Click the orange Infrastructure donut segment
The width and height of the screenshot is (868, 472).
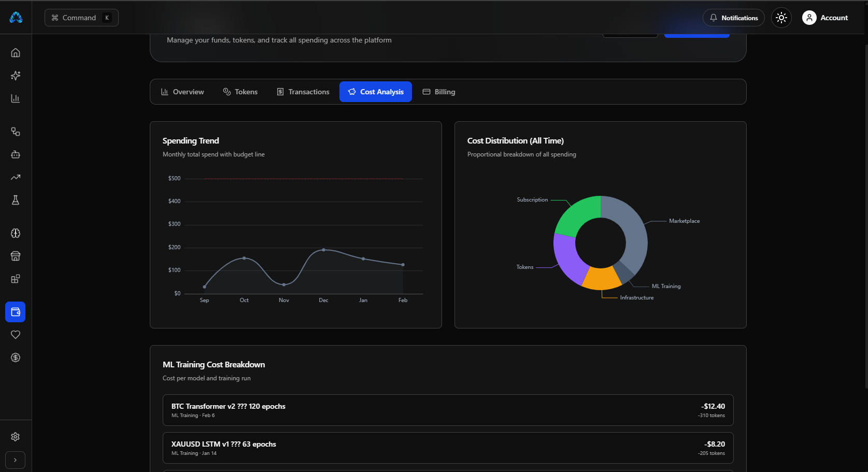coord(603,279)
